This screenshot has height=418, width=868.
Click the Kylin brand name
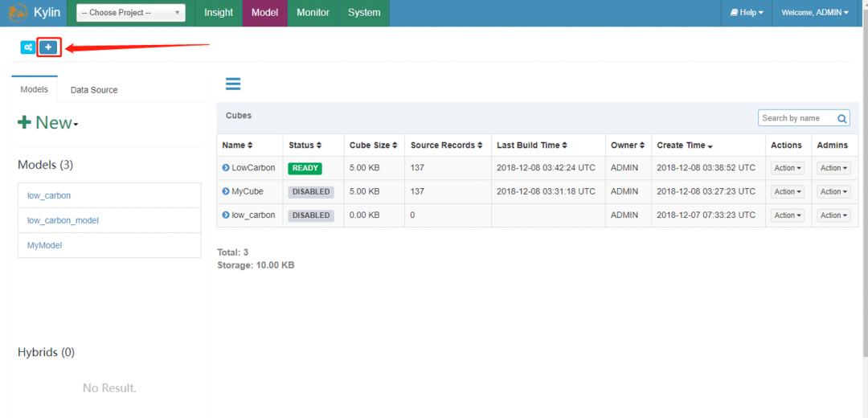click(x=47, y=12)
